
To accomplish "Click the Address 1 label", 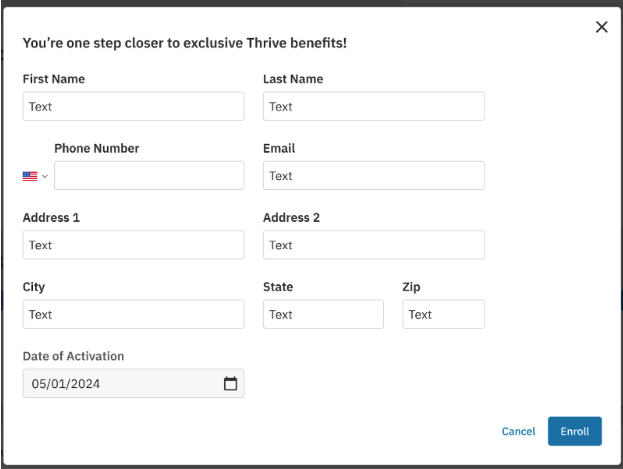I will pyautogui.click(x=51, y=217).
